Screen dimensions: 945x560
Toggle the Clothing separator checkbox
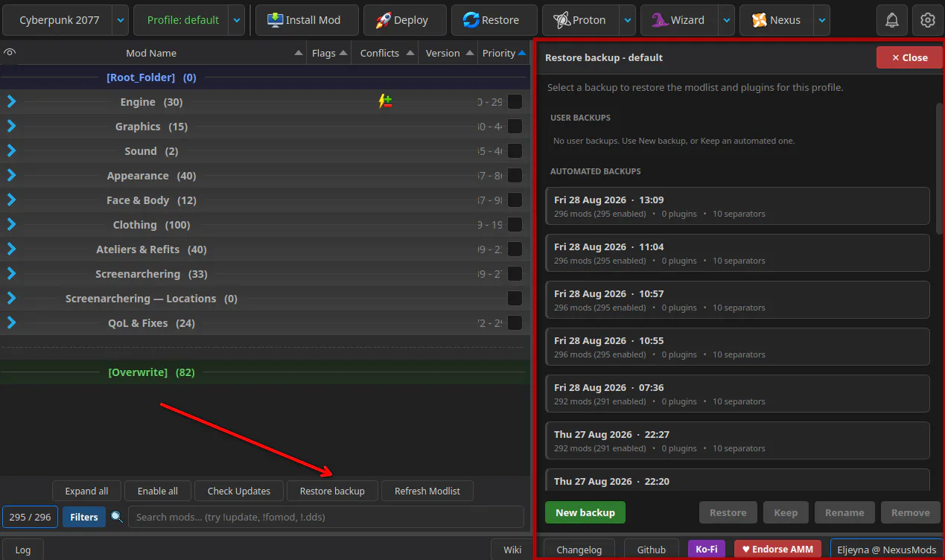click(515, 225)
